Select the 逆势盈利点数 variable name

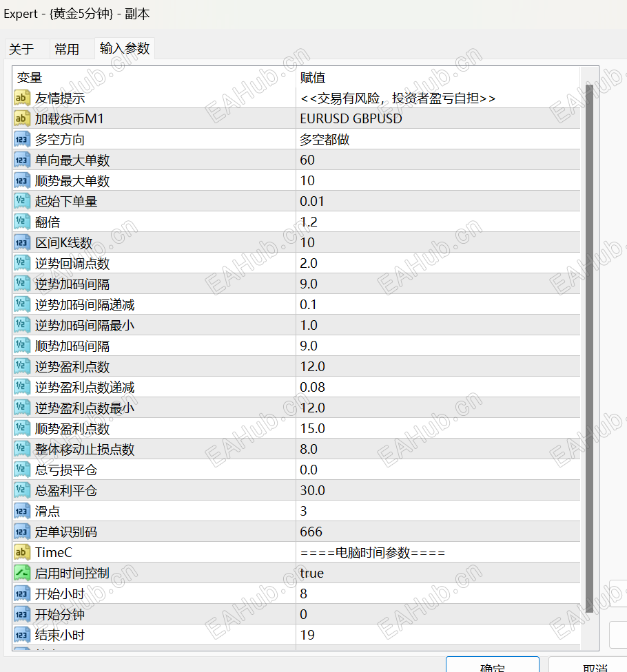tap(72, 367)
